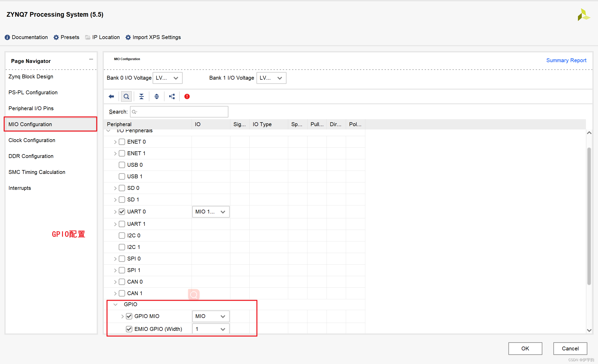Open Bank 0 I/O Voltage dropdown
598x364 pixels.
(168, 78)
